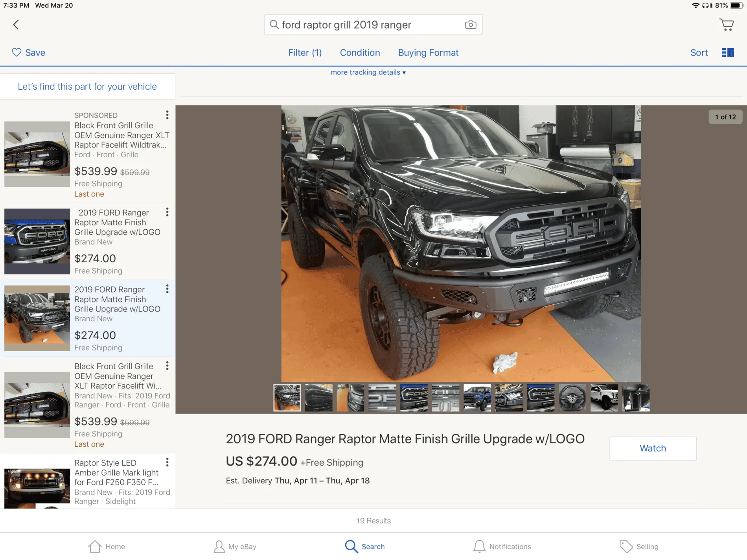Click the Save search label
Viewport: 747px width, 560px height.
[35, 53]
